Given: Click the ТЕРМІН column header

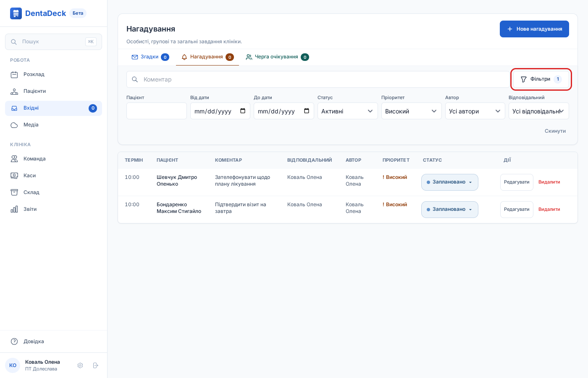Looking at the screenshot, I should (x=134, y=160).
